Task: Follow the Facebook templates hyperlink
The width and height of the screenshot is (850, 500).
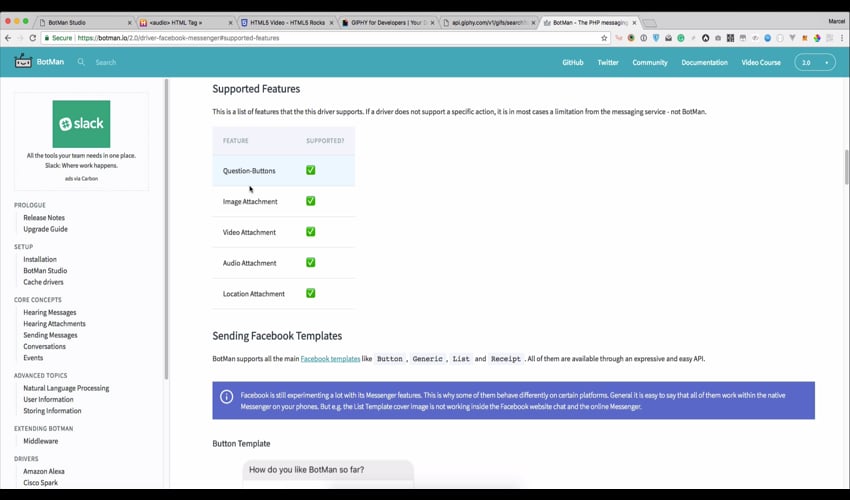Action: pos(330,358)
